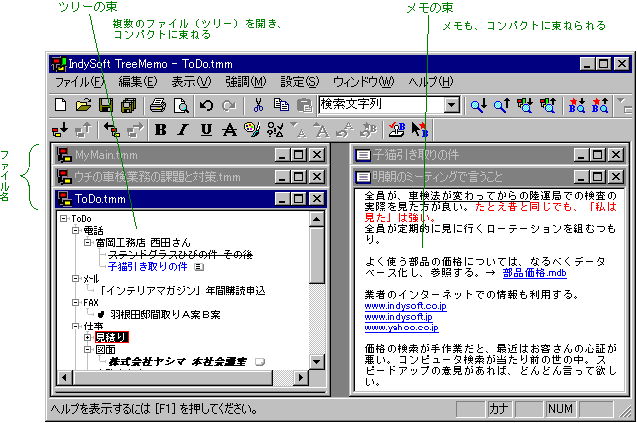Open print preview with the magnifier page icon

[181, 105]
